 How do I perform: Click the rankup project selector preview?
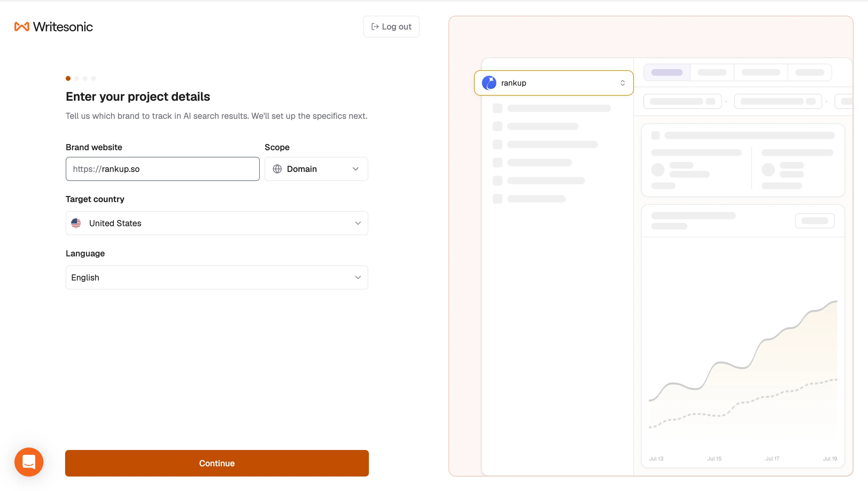point(554,83)
